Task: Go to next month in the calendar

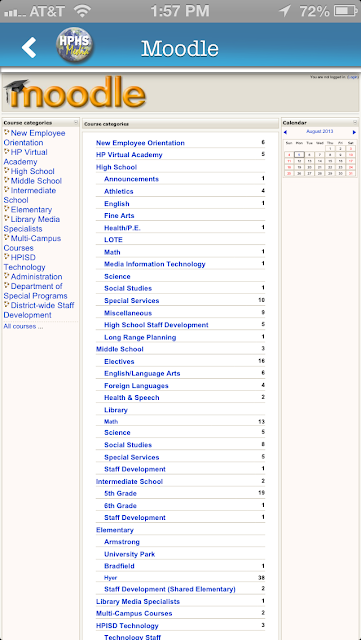Action: pos(354,132)
